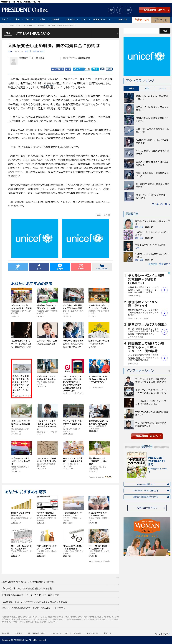
Task: Open the PRESIDENT magazine cover thumbnail
Action: [136, 465]
